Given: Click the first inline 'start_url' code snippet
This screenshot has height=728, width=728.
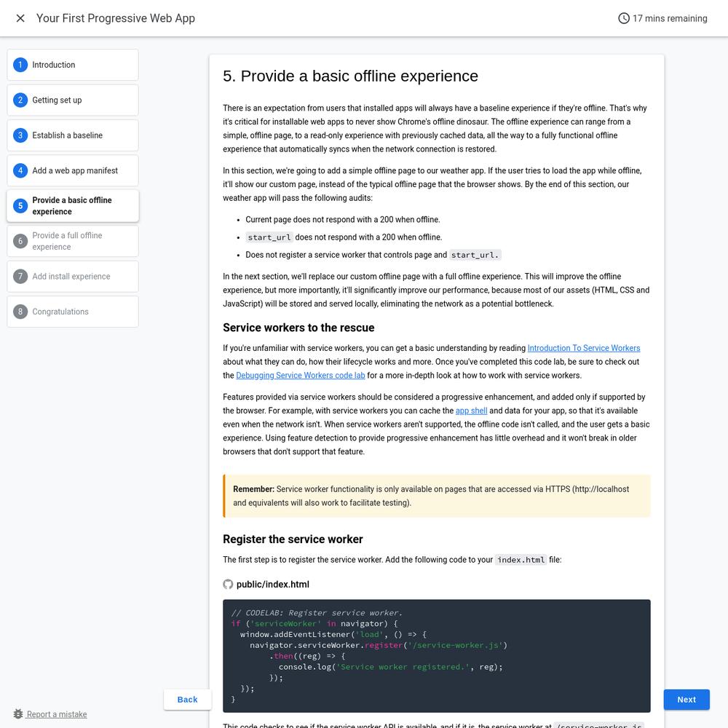Looking at the screenshot, I should coord(269,237).
